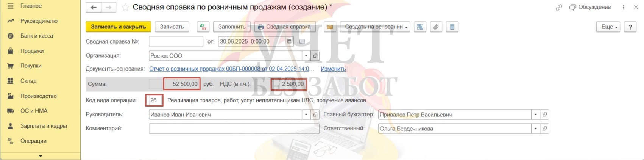Open the Руководителю section
The width and height of the screenshot is (644, 160).
(x=39, y=21)
